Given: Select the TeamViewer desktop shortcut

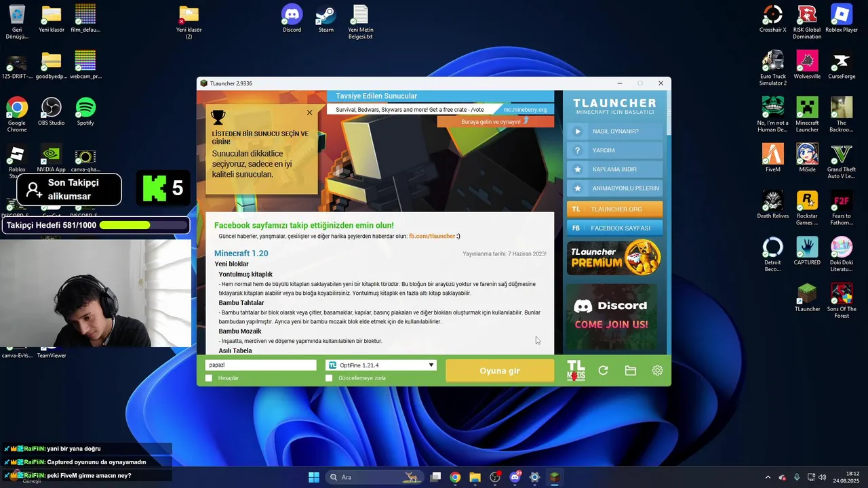Looking at the screenshot, I should pyautogui.click(x=52, y=352).
